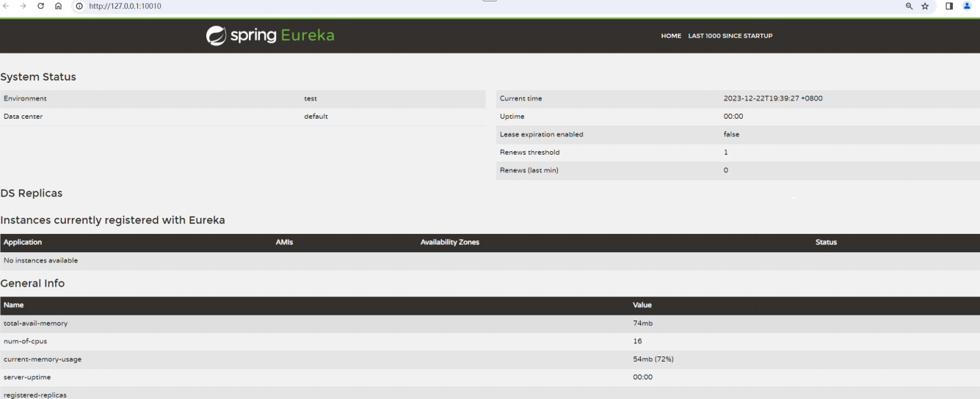Select the System Status heading
This screenshot has height=399, width=980.
(38, 77)
